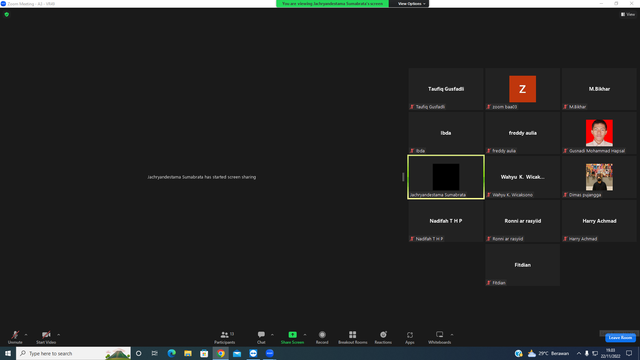Select Jachryandestama Sumabrata highlighted tile
The image size is (640, 360).
[x=446, y=177]
